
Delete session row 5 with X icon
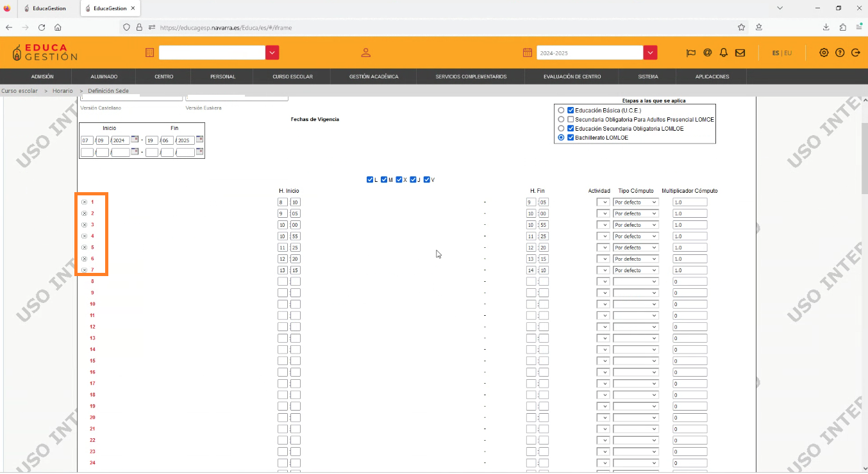coord(84,247)
